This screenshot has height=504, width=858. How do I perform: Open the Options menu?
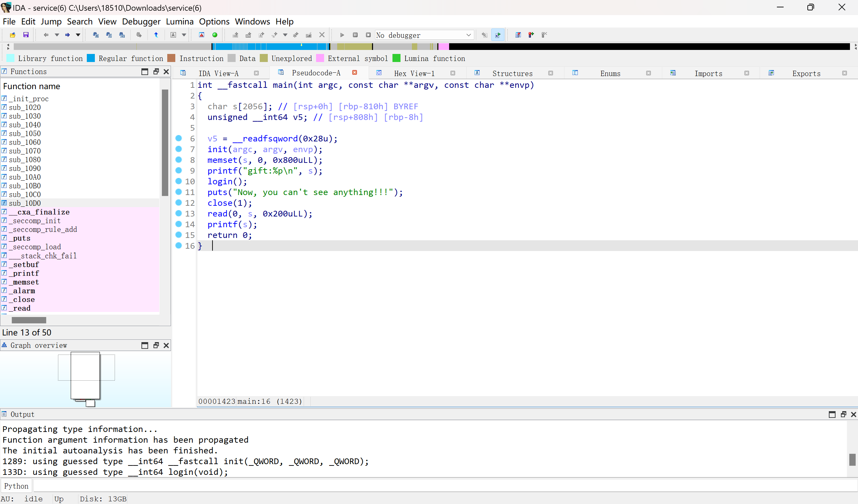coord(214,21)
